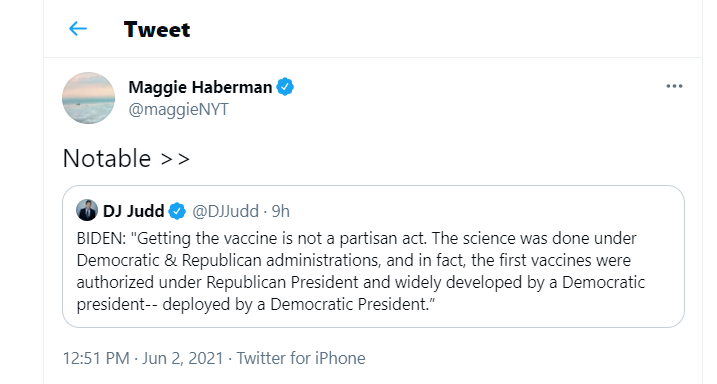Open the Maggie Haberman display name link
717x384 pixels.
pyautogui.click(x=200, y=87)
